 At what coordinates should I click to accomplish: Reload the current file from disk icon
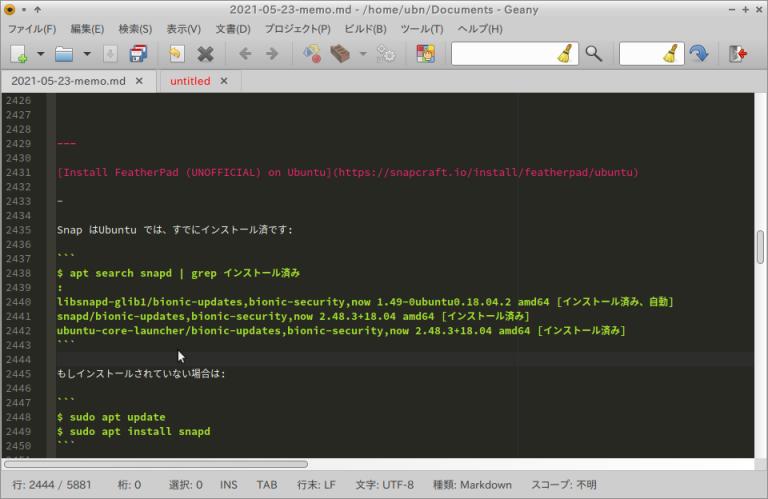(176, 54)
